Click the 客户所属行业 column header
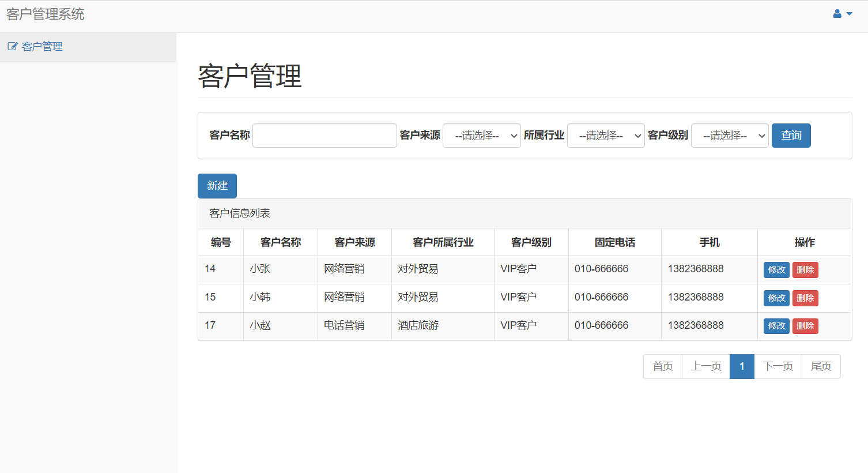The width and height of the screenshot is (868, 473). click(443, 242)
